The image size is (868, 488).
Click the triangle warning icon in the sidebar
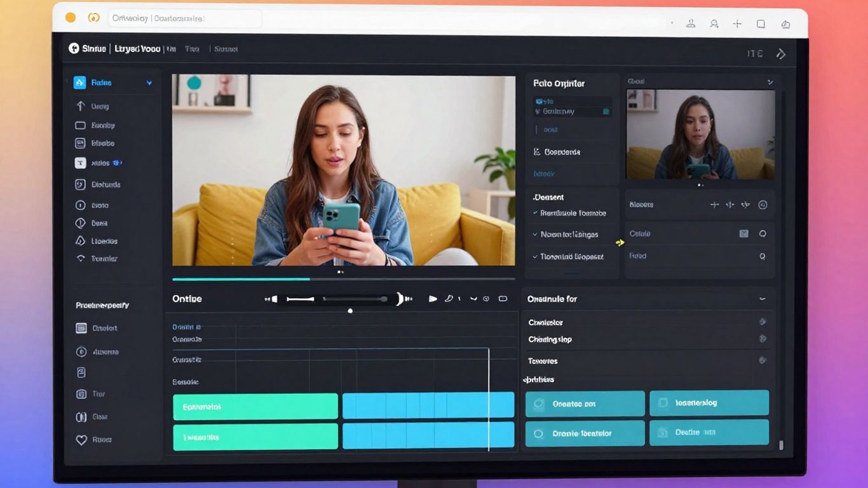coord(80,241)
